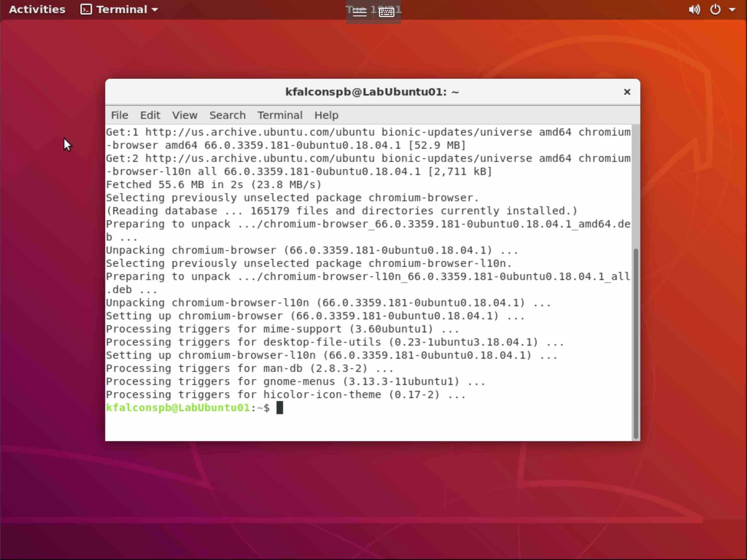Click the terminal vertical scrollbar handle

[636, 344]
